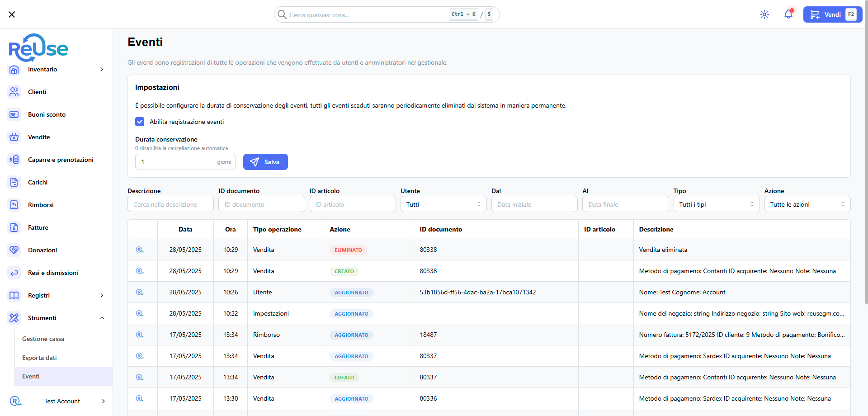This screenshot has width=868, height=416.
Task: Open the Utente filter dropdown
Action: (x=443, y=204)
